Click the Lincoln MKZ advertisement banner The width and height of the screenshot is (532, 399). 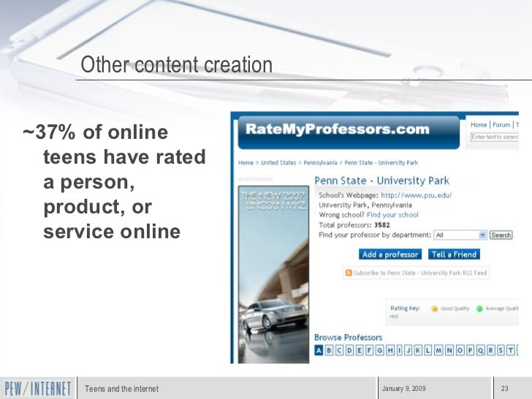point(273,275)
